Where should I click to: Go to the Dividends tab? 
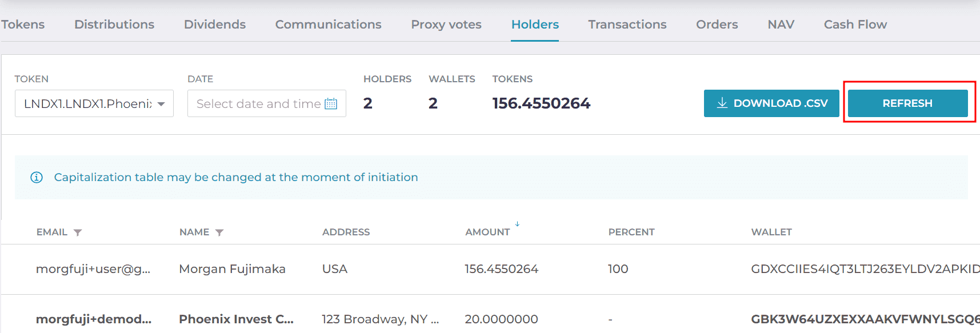pyautogui.click(x=215, y=25)
